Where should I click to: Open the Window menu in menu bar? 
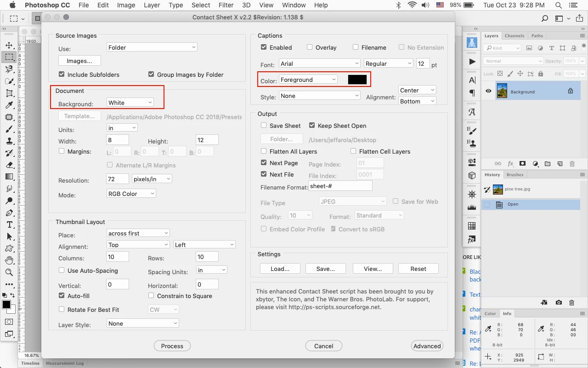(x=294, y=5)
